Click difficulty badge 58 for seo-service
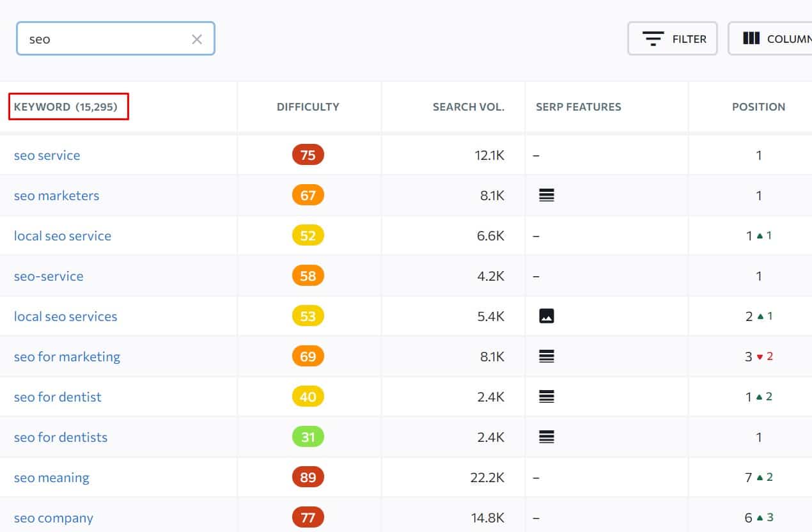812x532 pixels. tap(308, 276)
